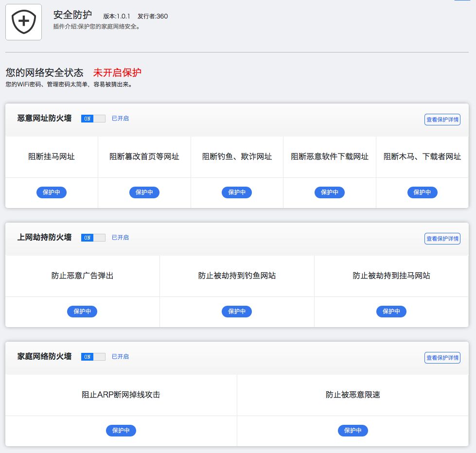Click the 阻断钓鱼、欺诈网址 cell text
Viewport: 476px width, 453px height.
(x=237, y=157)
